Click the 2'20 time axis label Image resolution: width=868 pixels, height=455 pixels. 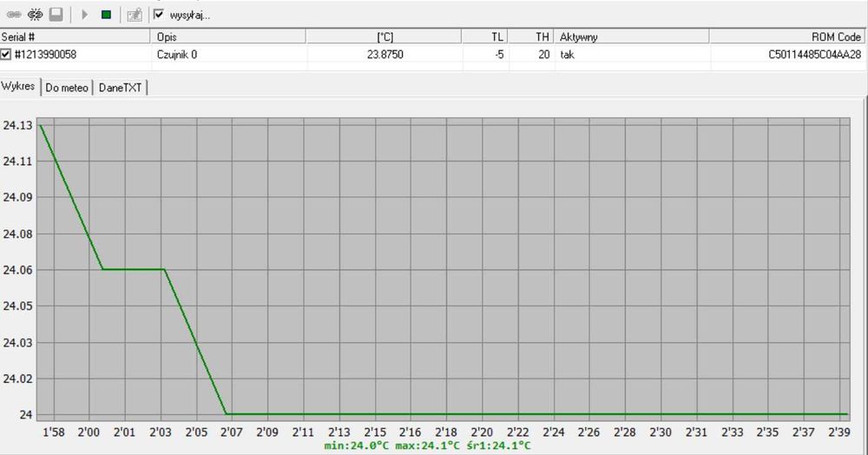[482, 432]
